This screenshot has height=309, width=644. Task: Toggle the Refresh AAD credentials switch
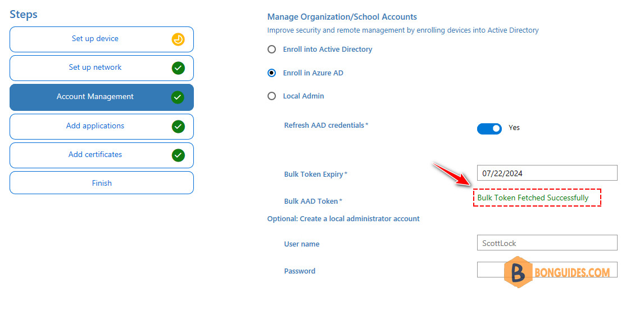coord(489,128)
